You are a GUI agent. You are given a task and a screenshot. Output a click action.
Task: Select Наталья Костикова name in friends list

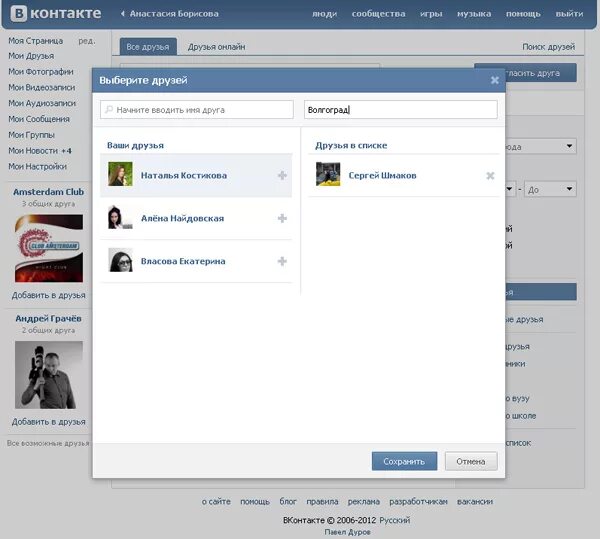(184, 175)
